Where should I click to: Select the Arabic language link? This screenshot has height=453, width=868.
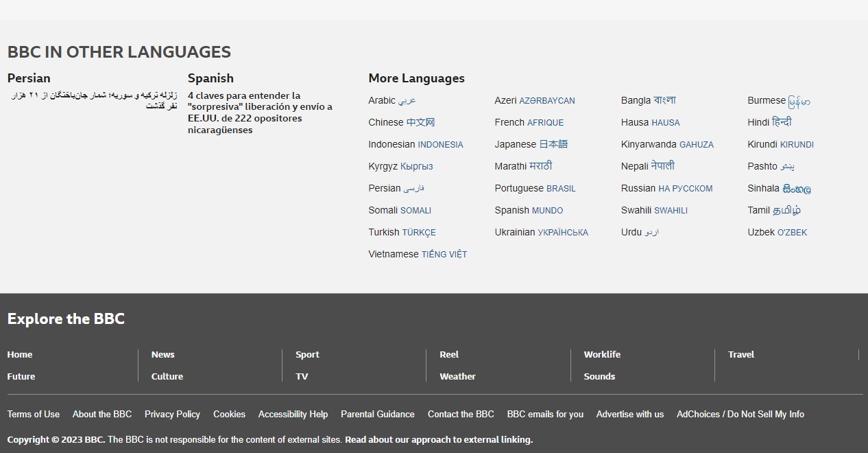pos(392,100)
